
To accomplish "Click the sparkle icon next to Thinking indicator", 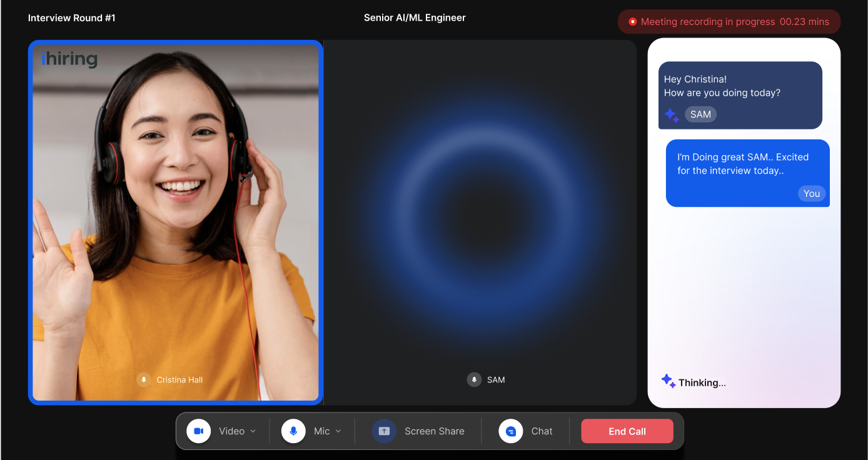I will (668, 381).
